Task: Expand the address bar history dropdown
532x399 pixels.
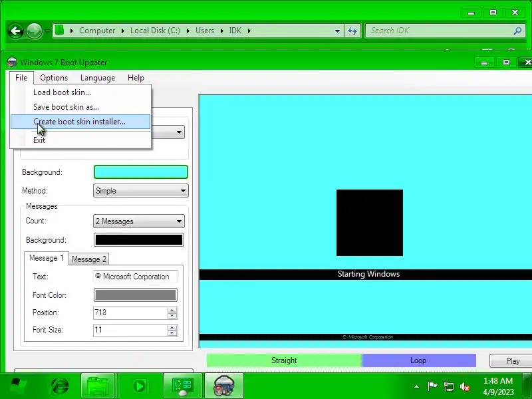Action: tap(337, 31)
